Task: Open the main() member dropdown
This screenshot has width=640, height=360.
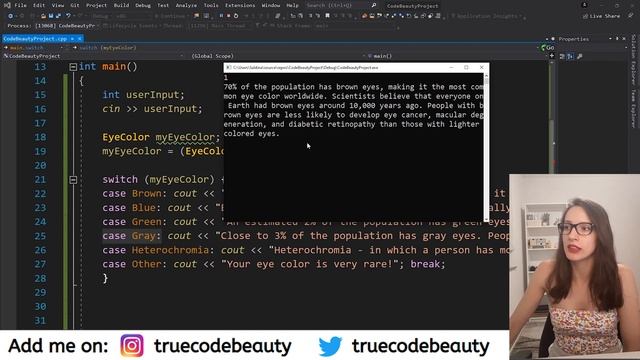Action: coord(457,56)
